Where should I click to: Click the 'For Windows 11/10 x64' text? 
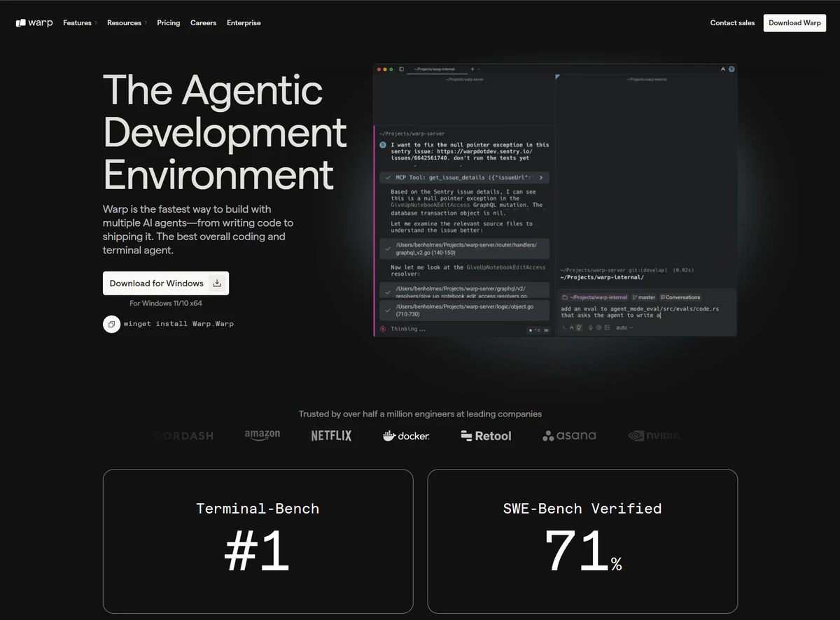click(166, 303)
